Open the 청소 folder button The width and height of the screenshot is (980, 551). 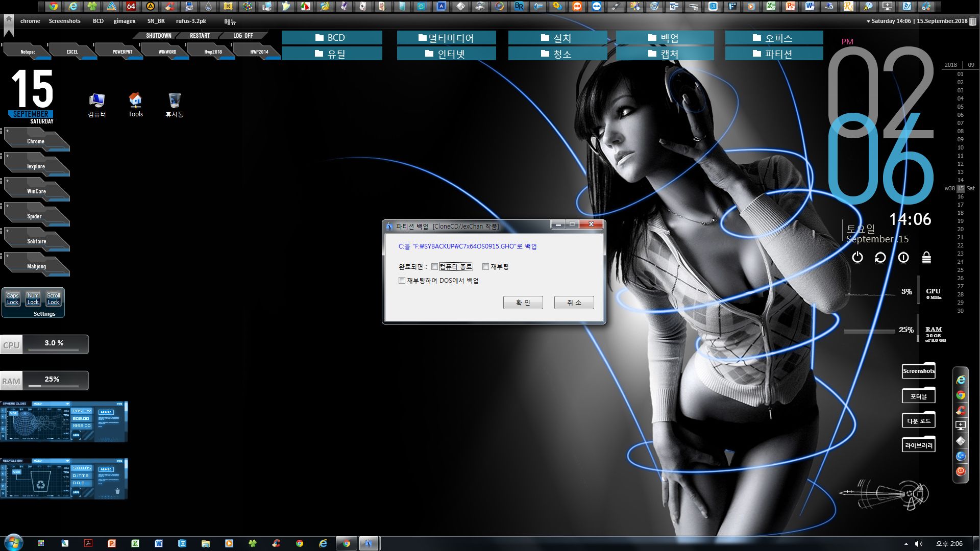tap(557, 54)
